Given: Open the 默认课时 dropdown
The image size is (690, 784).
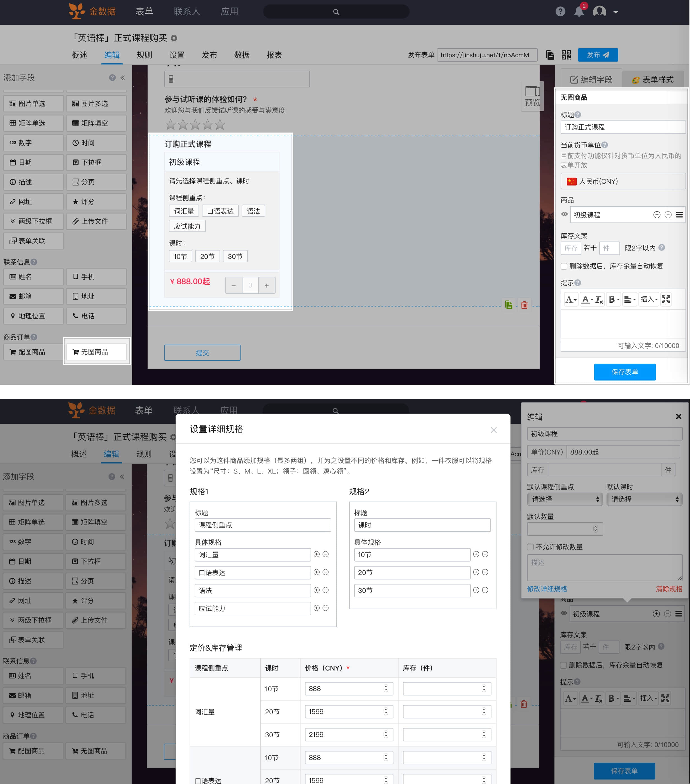Looking at the screenshot, I should coord(644,499).
